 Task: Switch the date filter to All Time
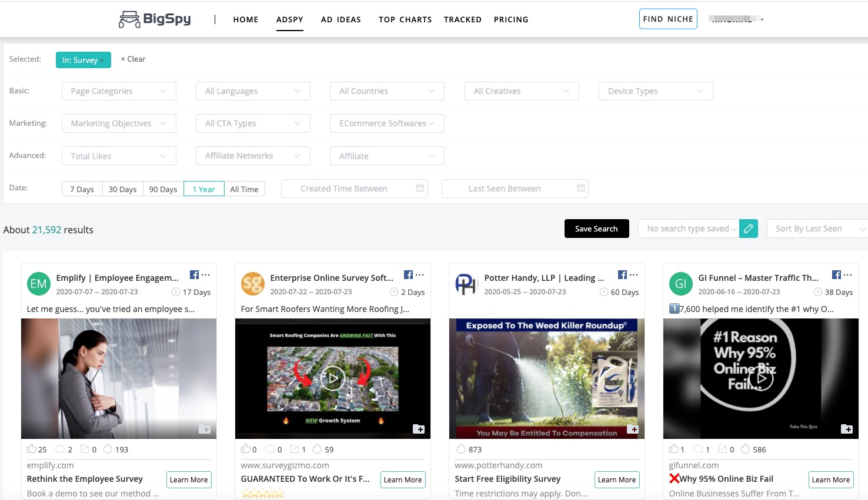[x=245, y=189]
